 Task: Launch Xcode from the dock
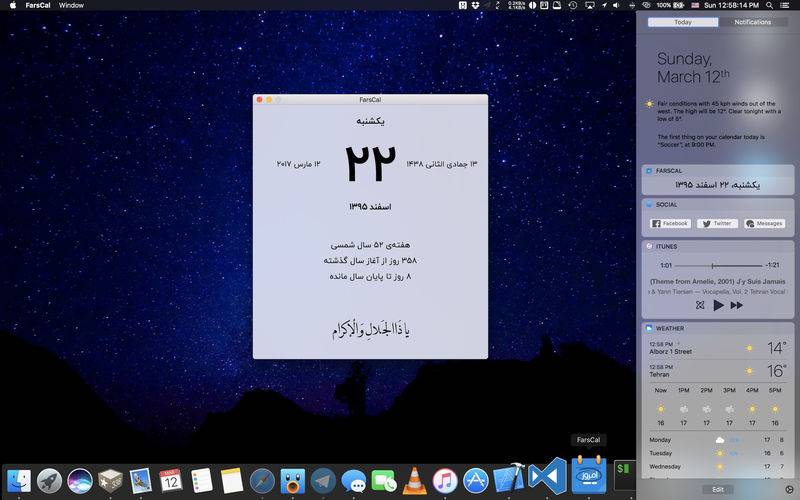[x=509, y=479]
